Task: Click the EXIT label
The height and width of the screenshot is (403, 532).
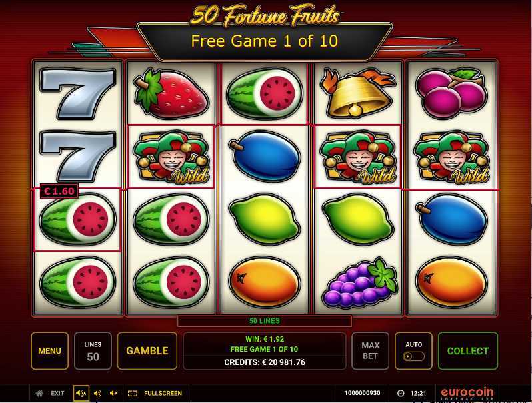Action: point(57,393)
